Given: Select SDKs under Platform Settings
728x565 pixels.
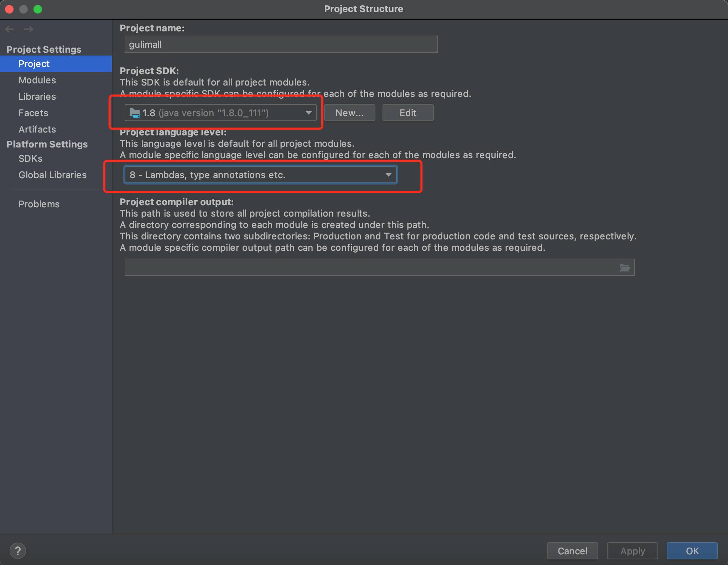Looking at the screenshot, I should coord(30,159).
